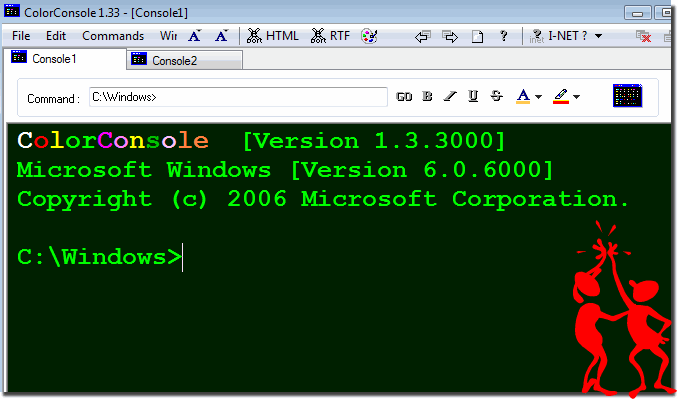Close console with red X window icon
678x399 pixels.
click(x=643, y=36)
